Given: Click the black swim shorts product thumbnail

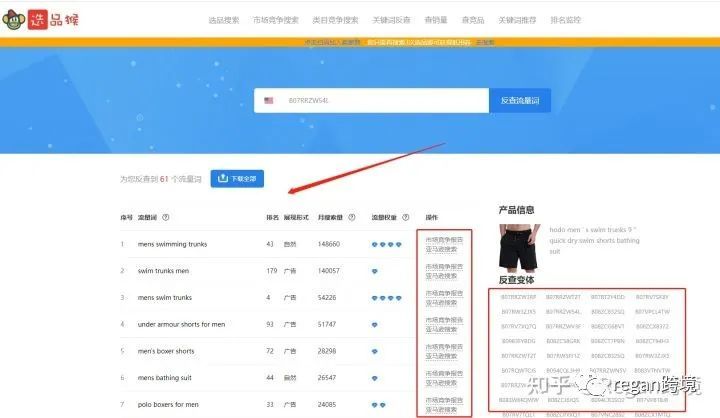Looking at the screenshot, I should click(x=519, y=248).
